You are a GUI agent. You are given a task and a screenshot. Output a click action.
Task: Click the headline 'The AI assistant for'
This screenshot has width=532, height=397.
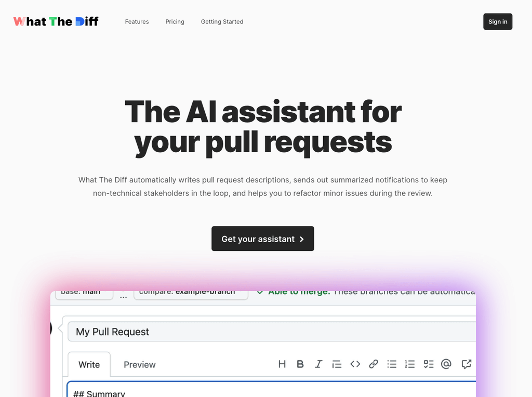[x=263, y=112]
